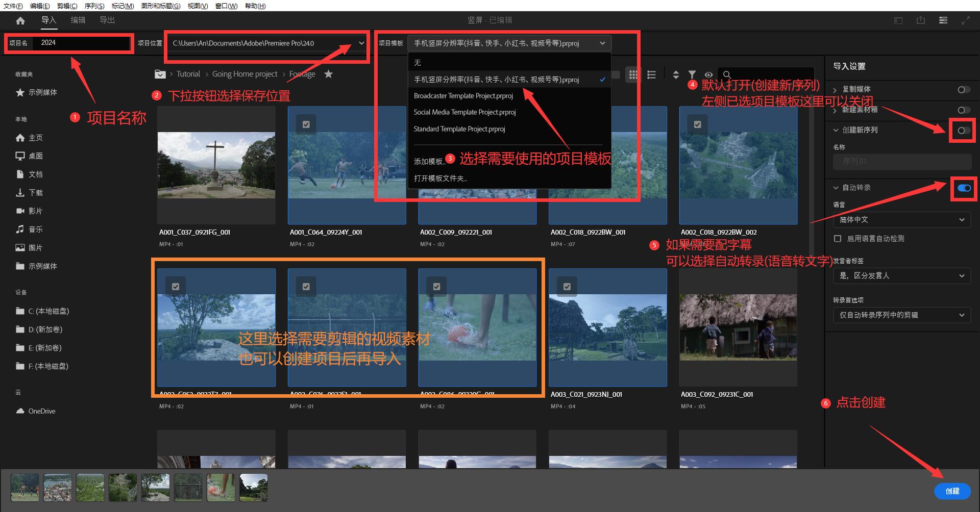Open the filter funnel icon
Viewport: 980px width, 512px height.
coord(692,74)
